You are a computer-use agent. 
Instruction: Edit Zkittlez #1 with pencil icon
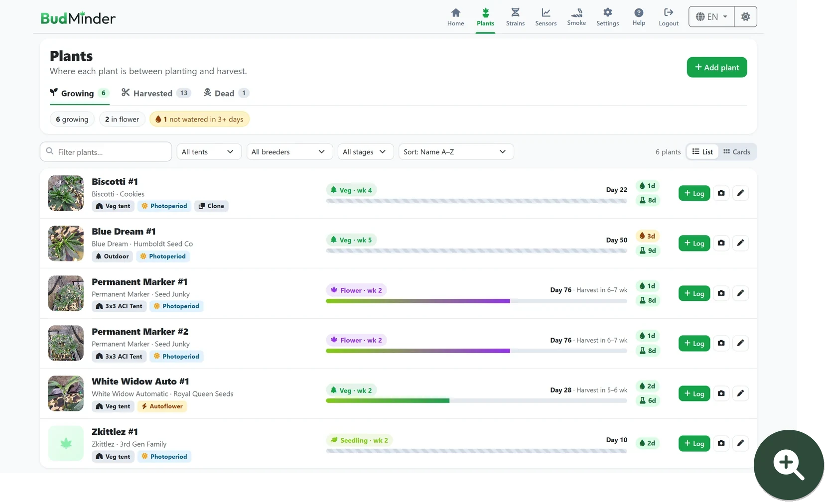pyautogui.click(x=740, y=443)
